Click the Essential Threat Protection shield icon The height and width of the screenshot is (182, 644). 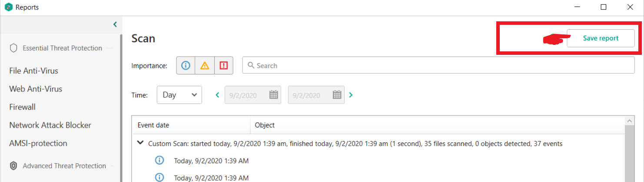pyautogui.click(x=13, y=48)
